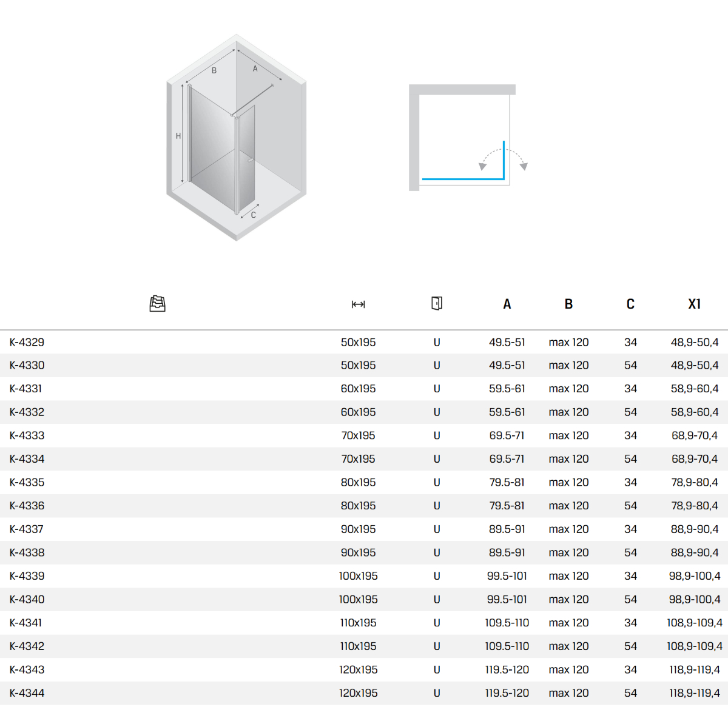Viewport: 728px width, 724px height.
Task: Click the catalog number column icon
Action: (157, 304)
